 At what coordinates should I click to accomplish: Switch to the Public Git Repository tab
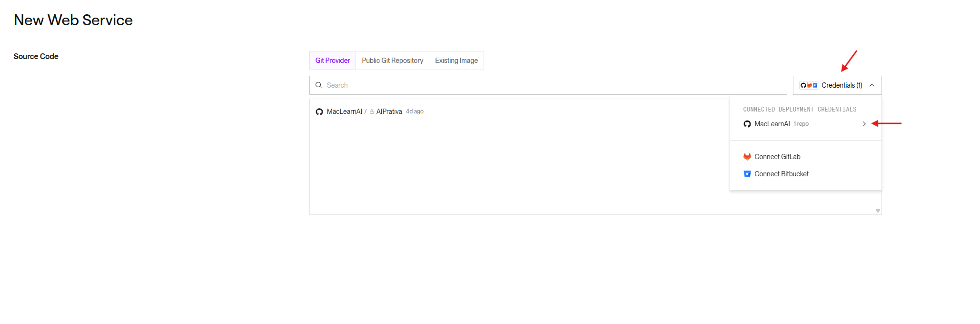click(x=392, y=61)
